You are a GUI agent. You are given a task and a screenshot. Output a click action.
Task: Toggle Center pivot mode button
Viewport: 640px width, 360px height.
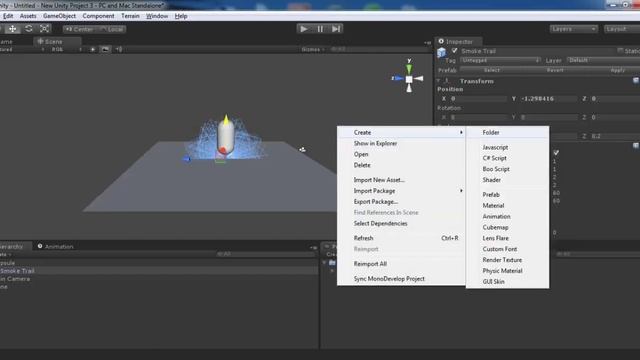80,29
